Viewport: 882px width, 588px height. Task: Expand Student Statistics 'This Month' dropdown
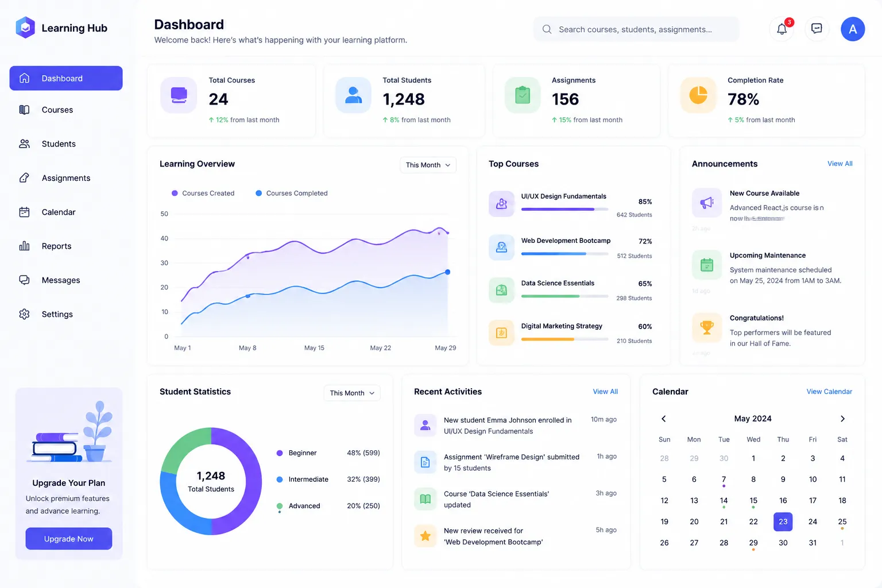(352, 393)
